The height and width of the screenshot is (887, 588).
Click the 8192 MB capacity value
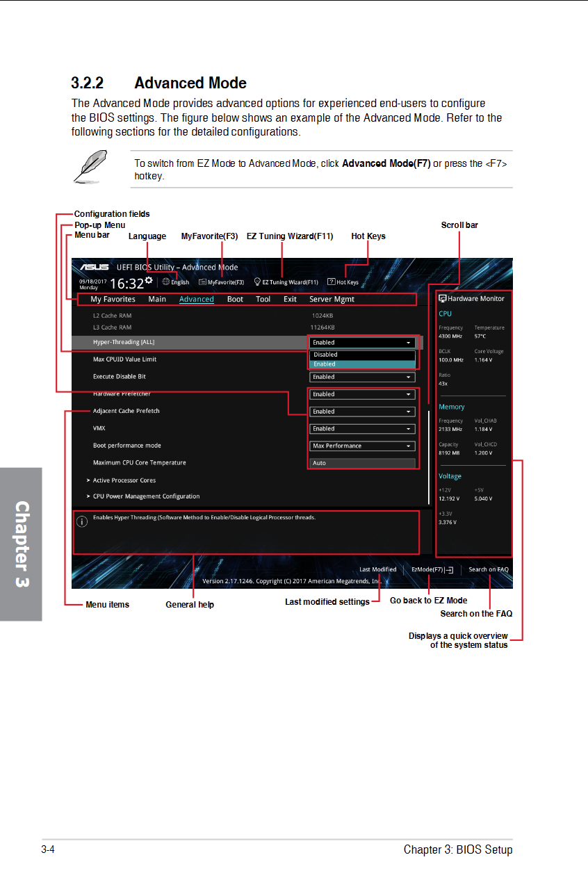pyautogui.click(x=449, y=453)
